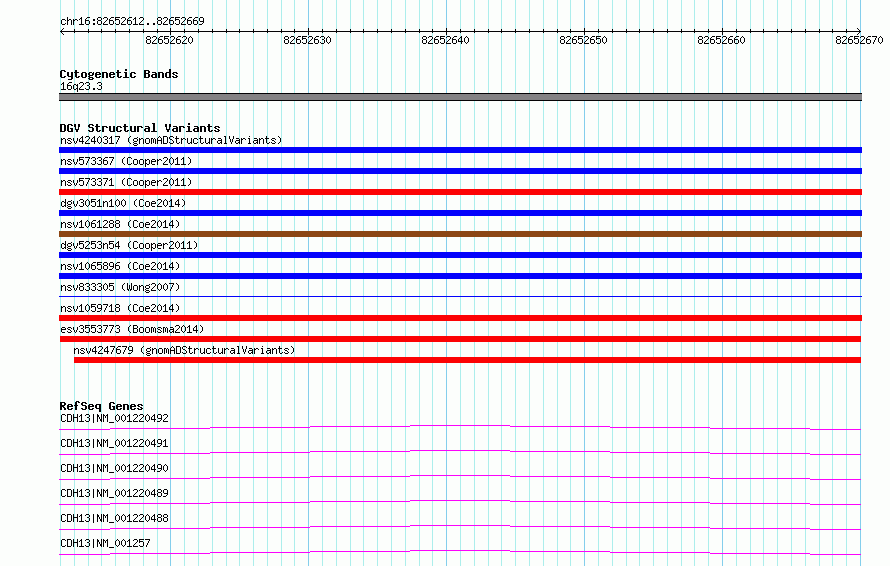Open the Cytogenetic Bands track heading
Viewport: 890px width, 566px height.
(119, 74)
